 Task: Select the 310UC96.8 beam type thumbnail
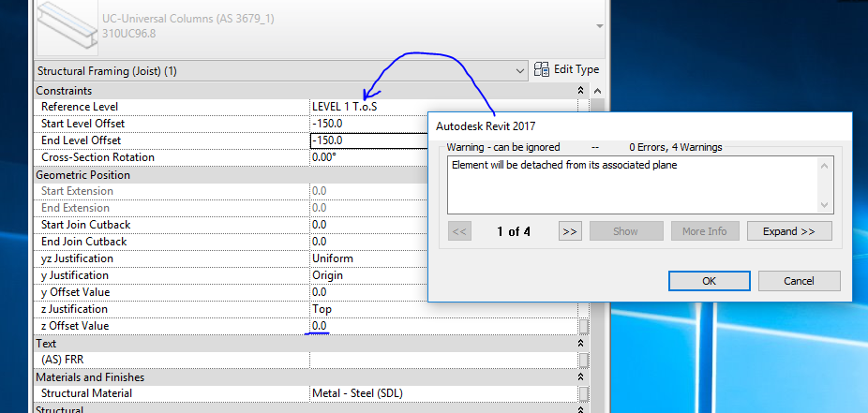67,28
